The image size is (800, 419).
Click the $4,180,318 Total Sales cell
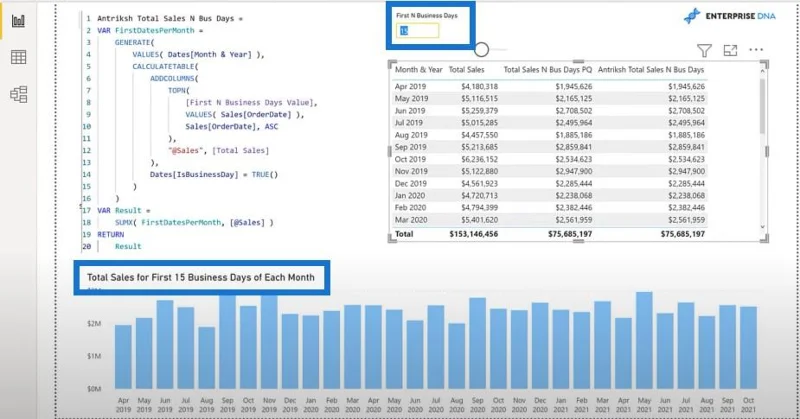[480, 86]
